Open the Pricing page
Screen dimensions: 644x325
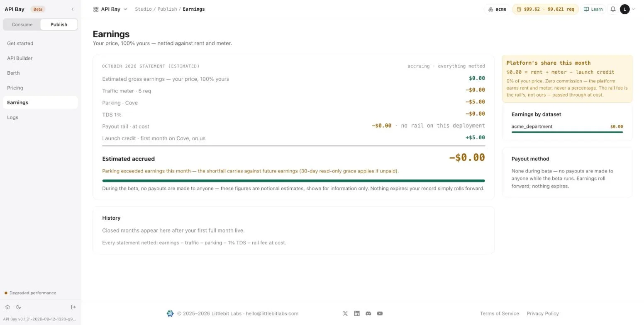point(40,88)
